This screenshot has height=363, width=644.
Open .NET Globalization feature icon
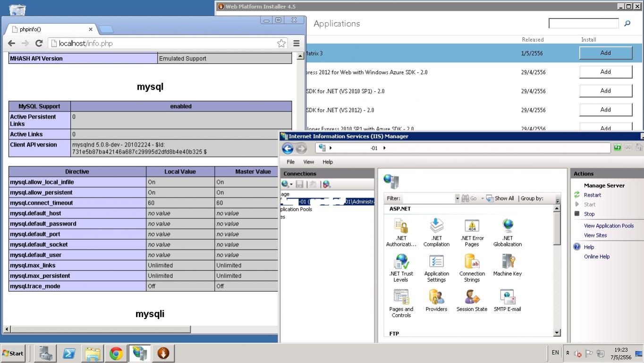click(508, 232)
